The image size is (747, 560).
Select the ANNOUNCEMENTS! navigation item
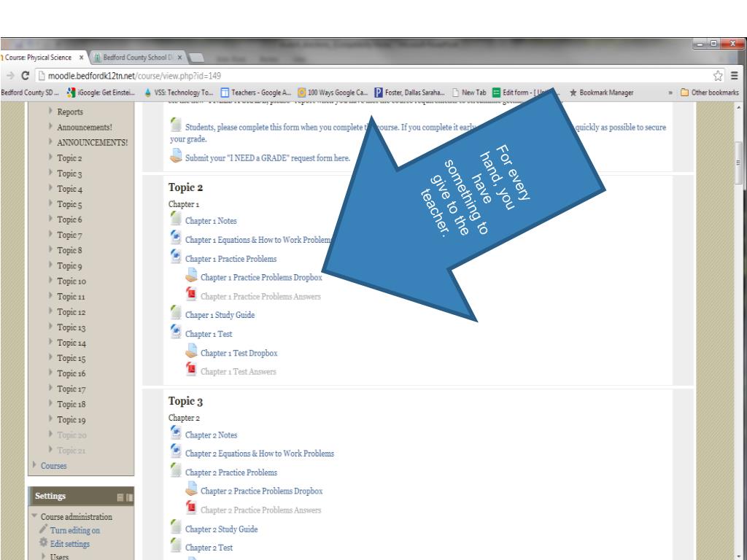point(92,142)
